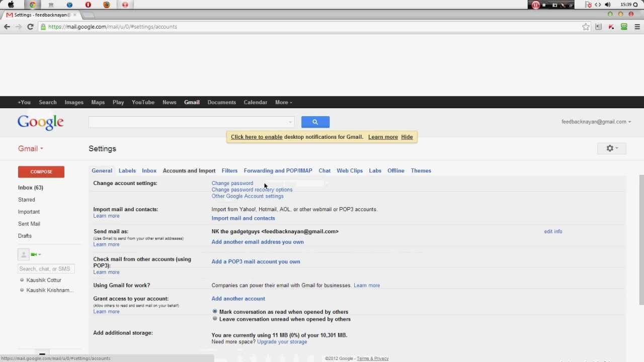644x362 pixels.
Task: Open Other Google Account settings
Action: 248,196
